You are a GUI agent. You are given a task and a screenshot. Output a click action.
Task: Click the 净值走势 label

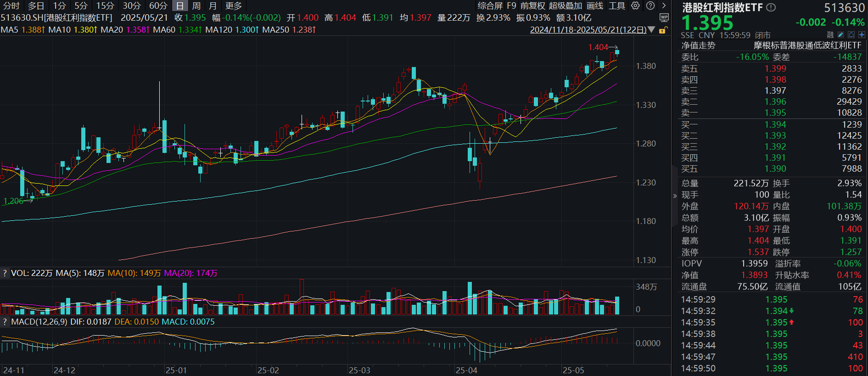coord(698,45)
